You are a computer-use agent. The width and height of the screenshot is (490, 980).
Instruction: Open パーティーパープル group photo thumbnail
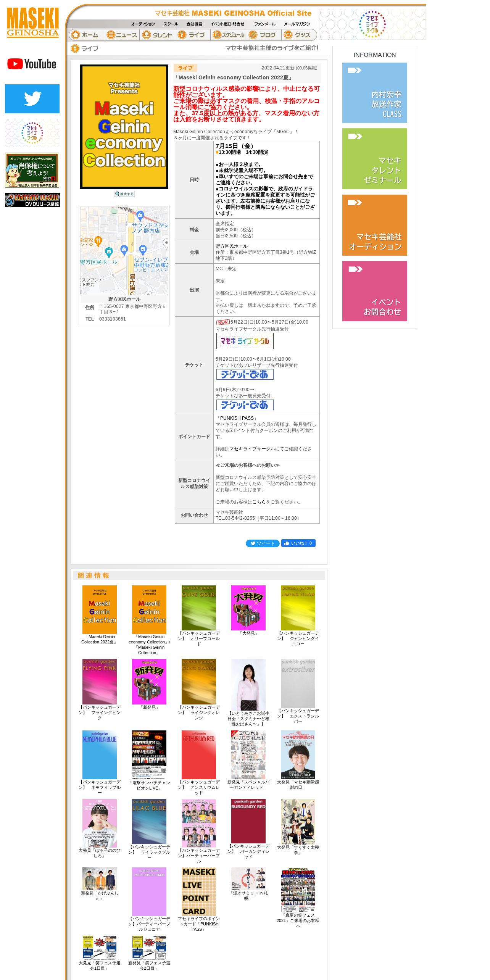point(199,823)
